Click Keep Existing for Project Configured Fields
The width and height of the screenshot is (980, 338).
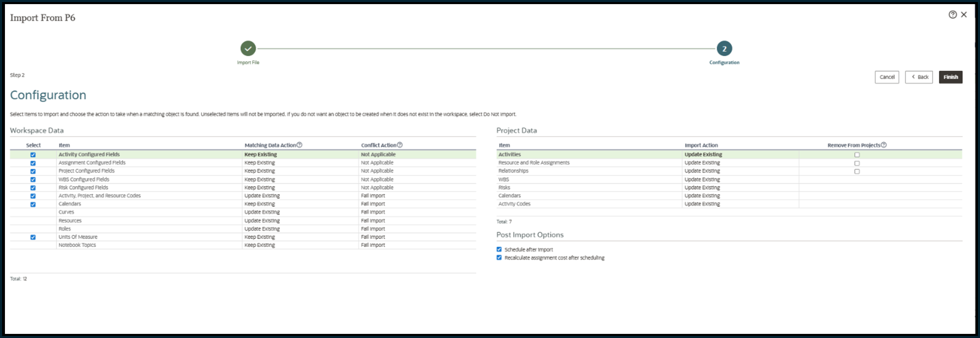260,171
